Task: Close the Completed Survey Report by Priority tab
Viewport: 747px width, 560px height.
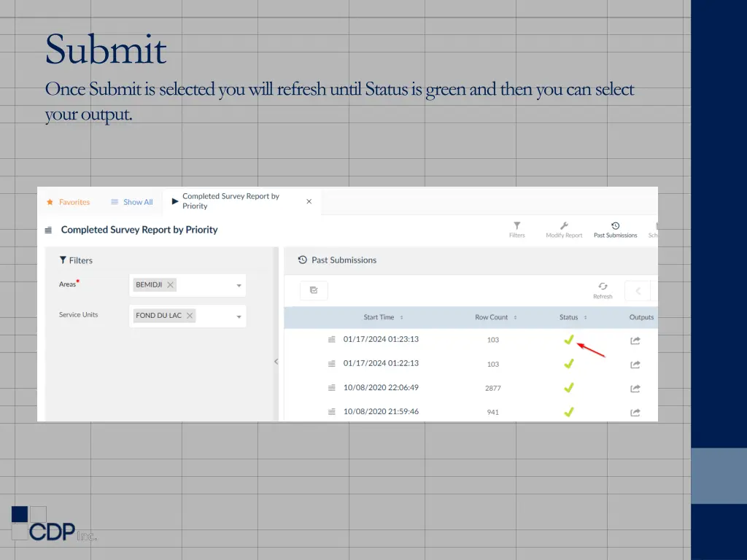Action: click(x=309, y=201)
